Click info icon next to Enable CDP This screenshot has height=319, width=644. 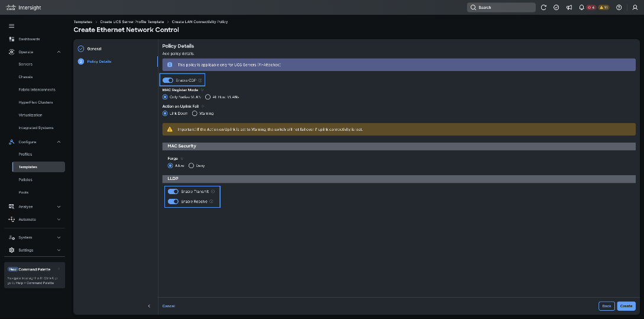pyautogui.click(x=200, y=80)
